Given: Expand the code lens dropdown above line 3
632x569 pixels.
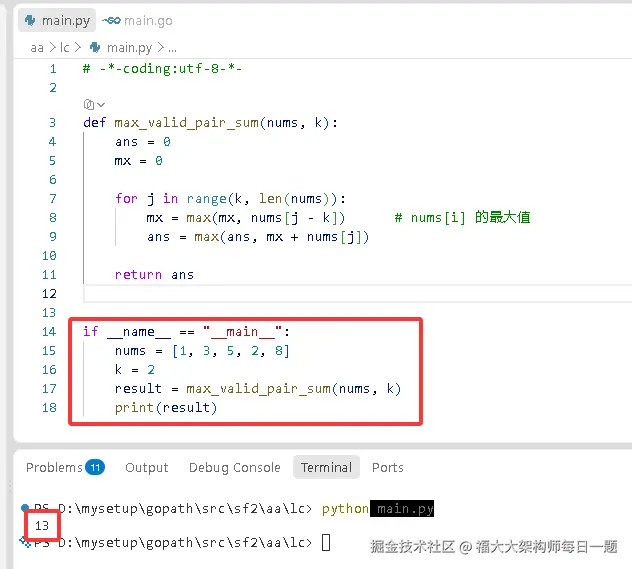Looking at the screenshot, I should click(101, 105).
